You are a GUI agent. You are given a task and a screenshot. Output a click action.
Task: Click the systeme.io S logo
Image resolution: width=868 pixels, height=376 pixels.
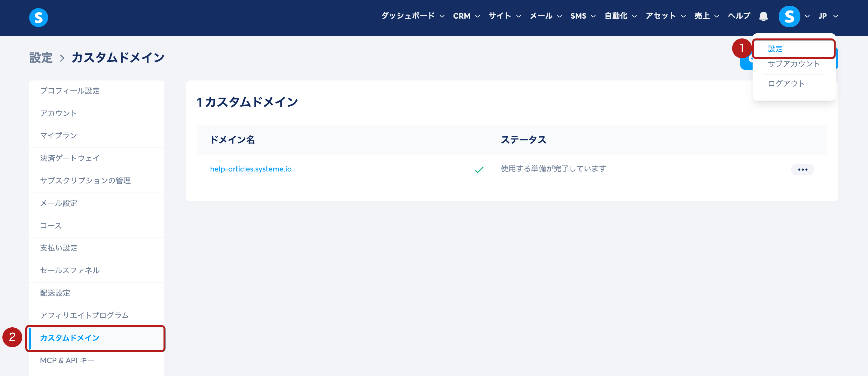(x=38, y=17)
